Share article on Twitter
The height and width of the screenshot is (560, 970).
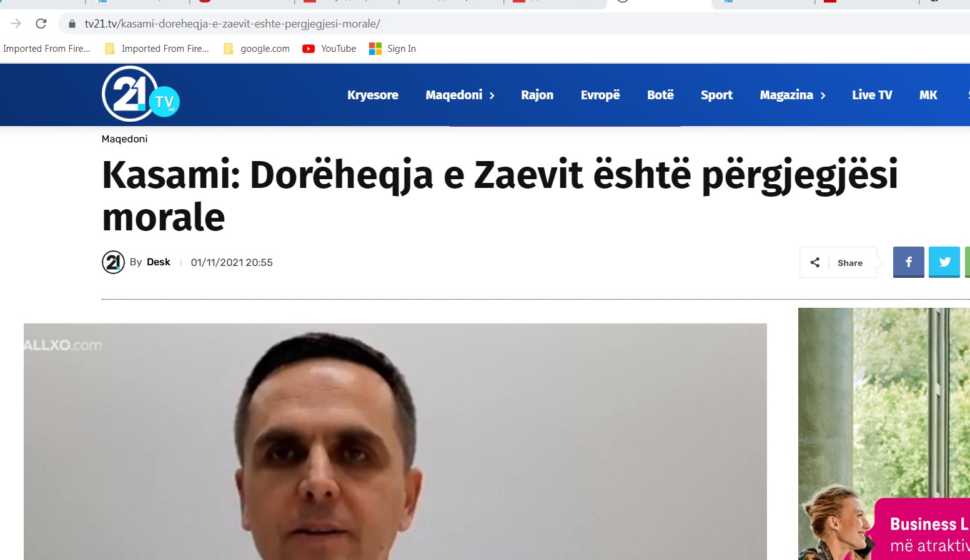click(944, 262)
